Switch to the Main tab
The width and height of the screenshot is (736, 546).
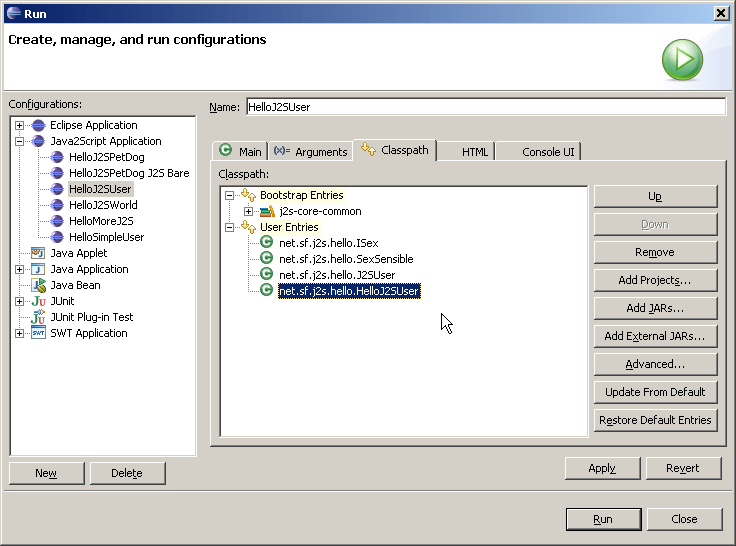[x=240, y=151]
